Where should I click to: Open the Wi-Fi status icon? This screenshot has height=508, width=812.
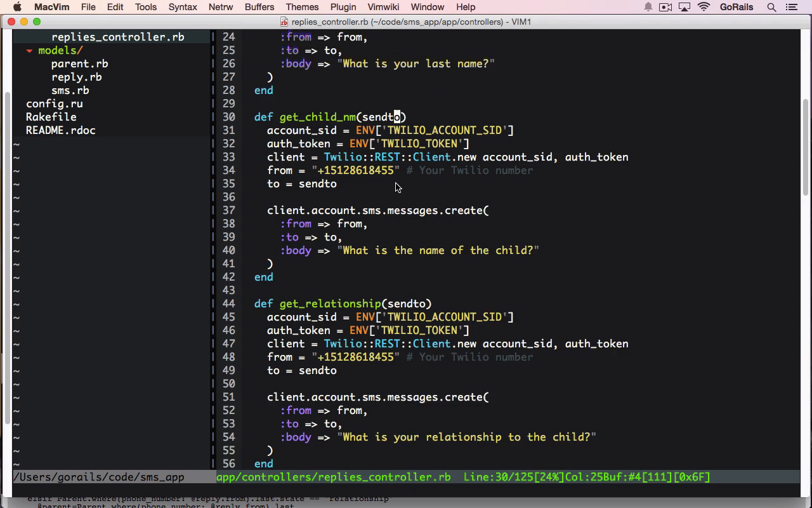(704, 7)
